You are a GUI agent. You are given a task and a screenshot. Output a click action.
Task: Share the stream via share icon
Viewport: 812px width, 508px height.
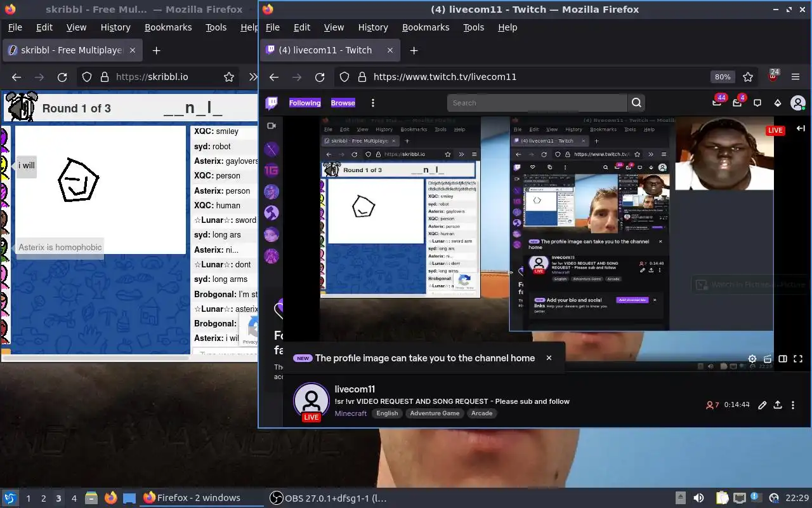778,405
